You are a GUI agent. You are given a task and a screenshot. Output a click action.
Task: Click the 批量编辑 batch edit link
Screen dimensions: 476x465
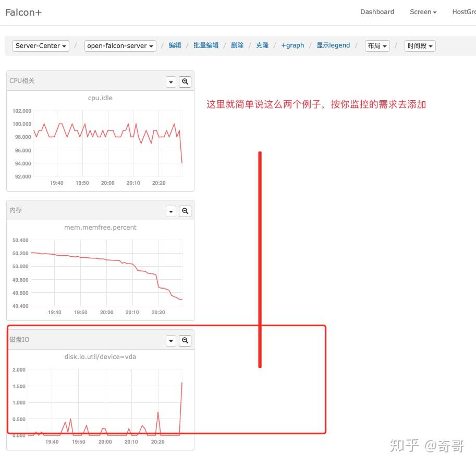[205, 45]
